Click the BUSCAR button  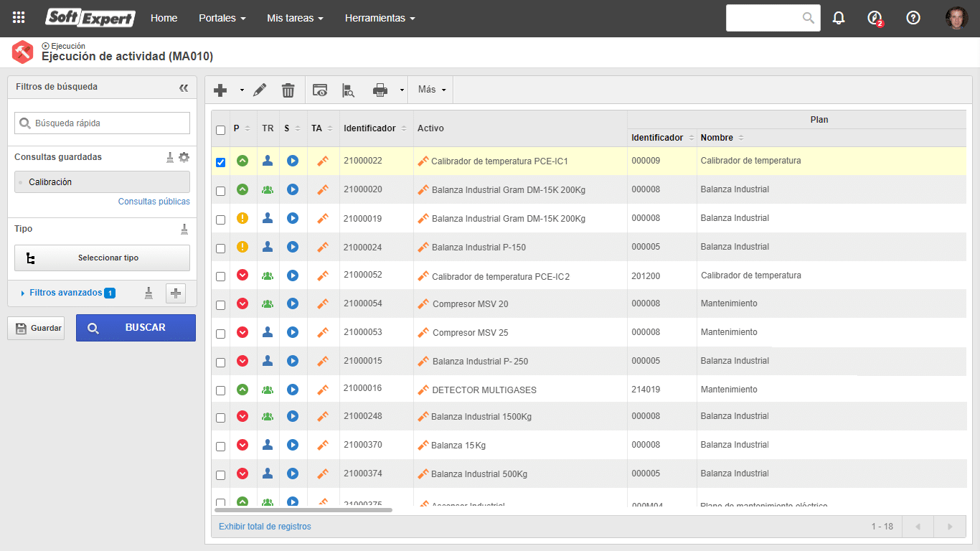pyautogui.click(x=136, y=328)
